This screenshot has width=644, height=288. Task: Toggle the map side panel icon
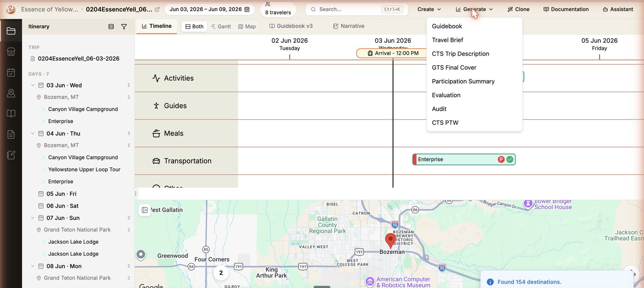pyautogui.click(x=144, y=210)
